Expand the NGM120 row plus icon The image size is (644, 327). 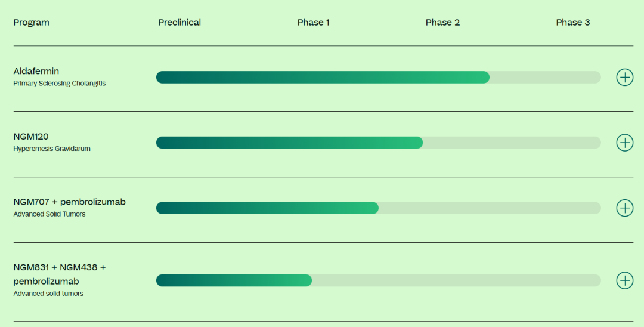pos(624,143)
